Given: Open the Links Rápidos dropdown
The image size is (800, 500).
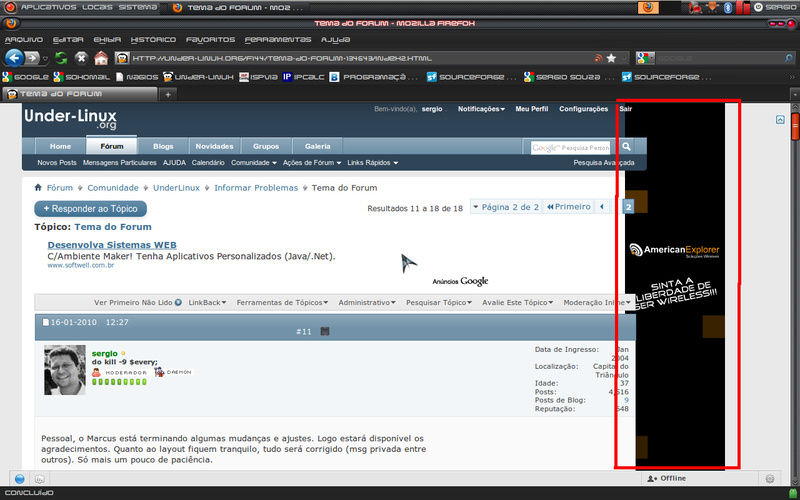Looking at the screenshot, I should [372, 163].
